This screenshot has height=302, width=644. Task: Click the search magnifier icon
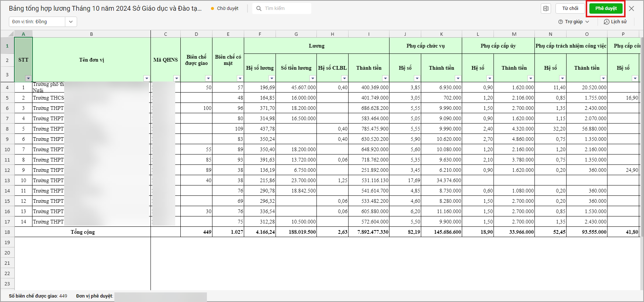click(x=259, y=8)
